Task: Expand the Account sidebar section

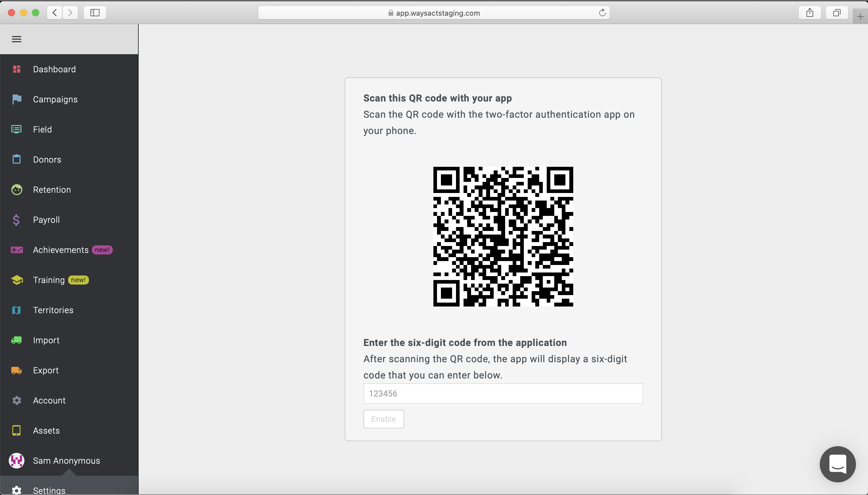Action: (49, 400)
